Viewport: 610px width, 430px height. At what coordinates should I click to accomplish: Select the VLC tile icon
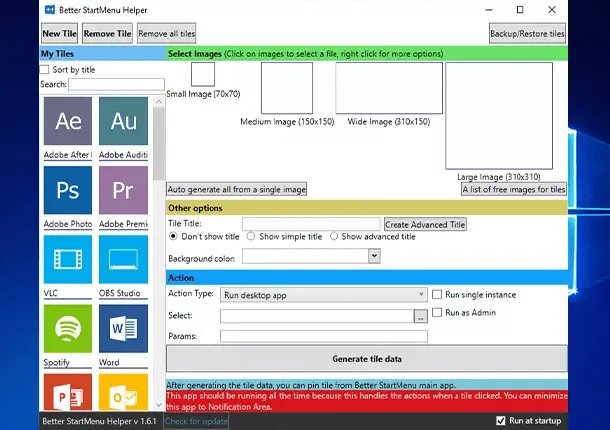tap(68, 259)
